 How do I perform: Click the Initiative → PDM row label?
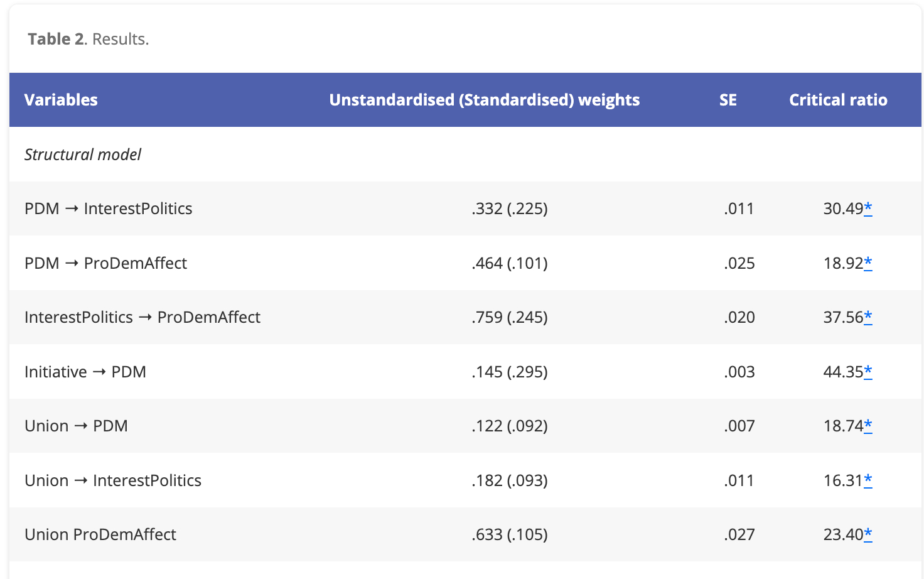point(85,372)
